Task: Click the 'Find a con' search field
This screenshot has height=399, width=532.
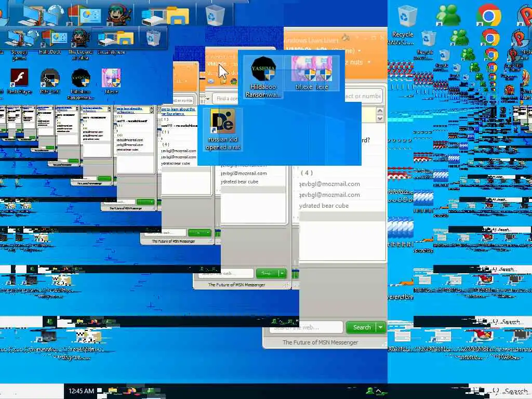Action: point(225,99)
